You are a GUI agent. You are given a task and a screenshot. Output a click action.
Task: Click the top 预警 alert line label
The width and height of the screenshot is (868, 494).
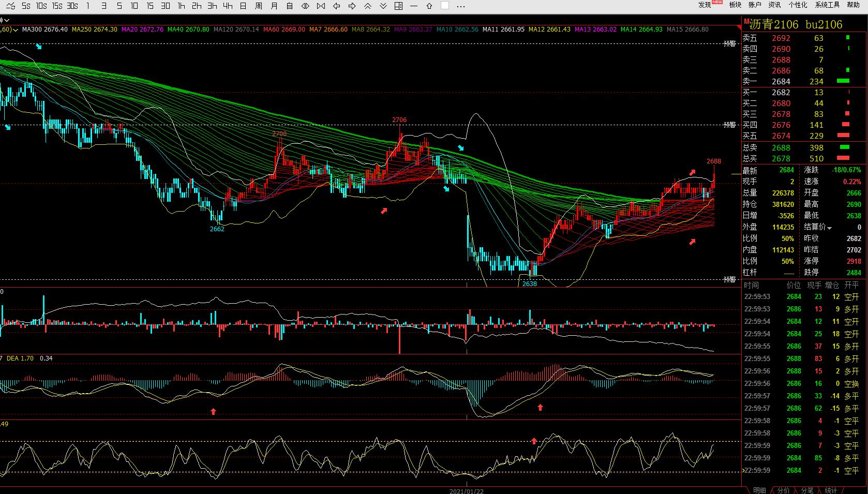coord(730,43)
